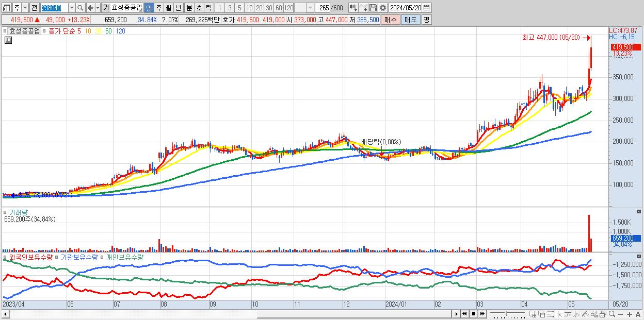Click the date field 2024/05/20
The image size is (644, 320).
point(406,8)
